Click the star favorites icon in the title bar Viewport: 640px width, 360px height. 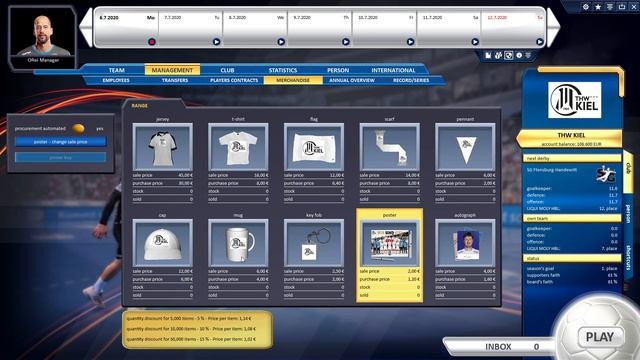598,7
